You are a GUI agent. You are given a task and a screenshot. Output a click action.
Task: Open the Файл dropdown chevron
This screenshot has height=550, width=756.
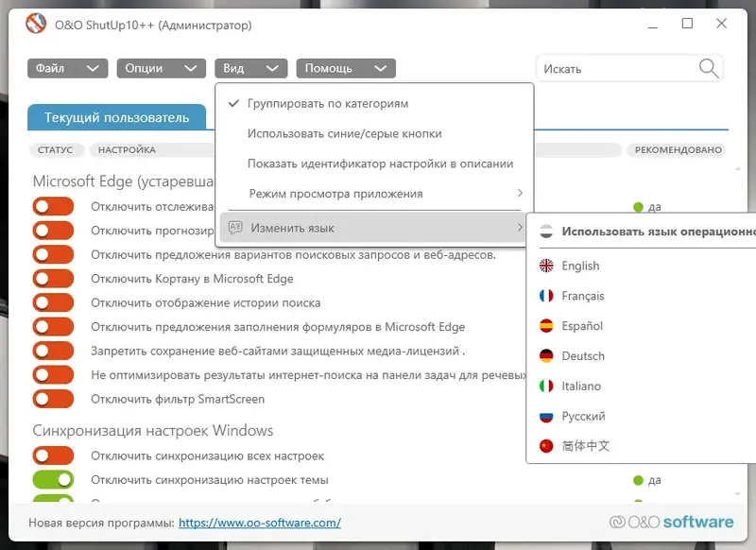(91, 68)
